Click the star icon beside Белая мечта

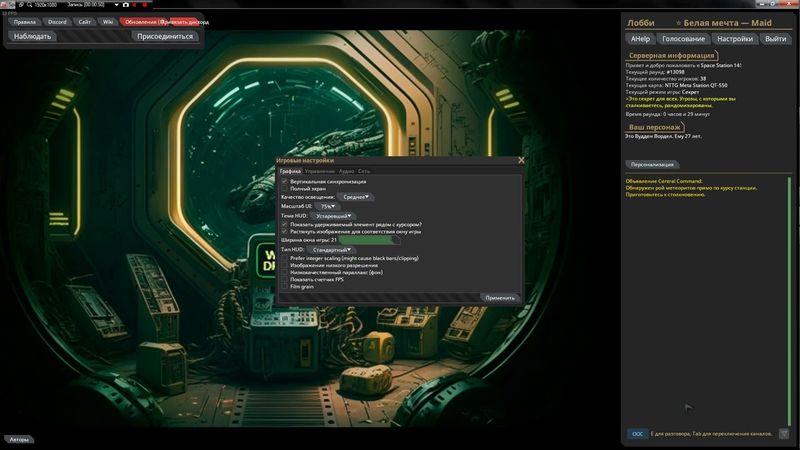(x=679, y=22)
